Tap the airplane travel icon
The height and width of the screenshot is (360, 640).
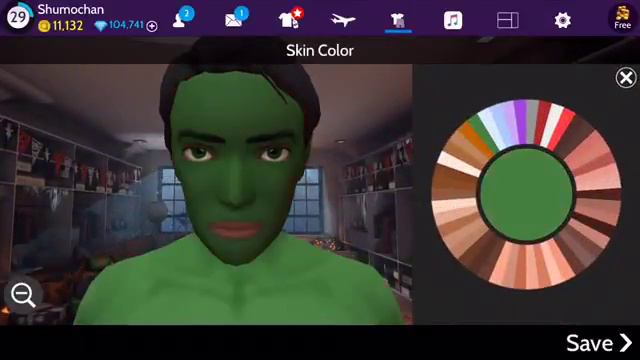(x=343, y=20)
